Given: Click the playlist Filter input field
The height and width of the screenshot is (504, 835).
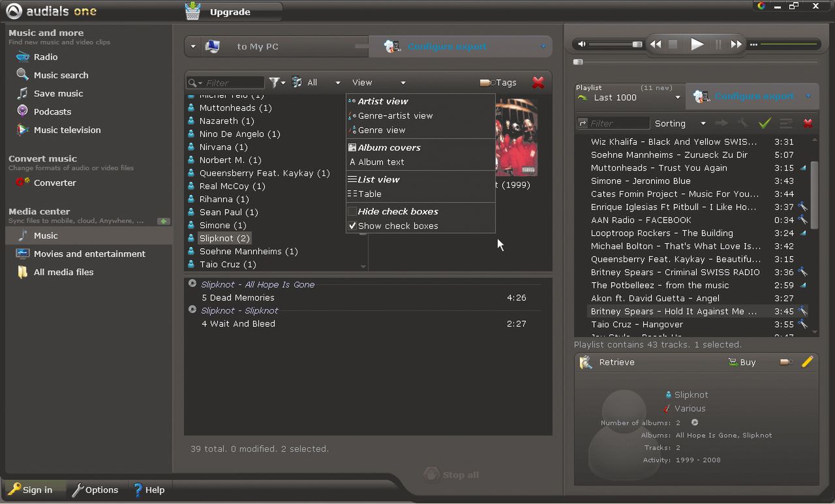Looking at the screenshot, I should (618, 123).
